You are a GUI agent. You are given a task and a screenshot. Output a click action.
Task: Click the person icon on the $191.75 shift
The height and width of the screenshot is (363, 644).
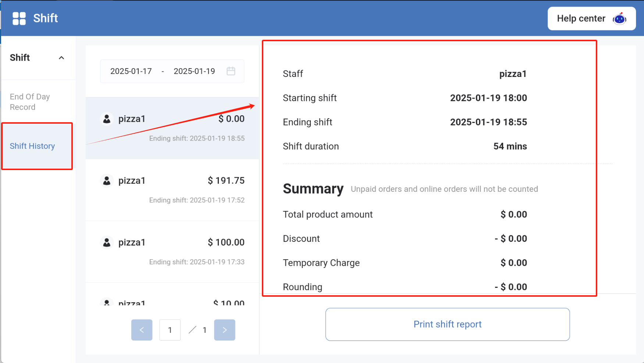click(106, 180)
